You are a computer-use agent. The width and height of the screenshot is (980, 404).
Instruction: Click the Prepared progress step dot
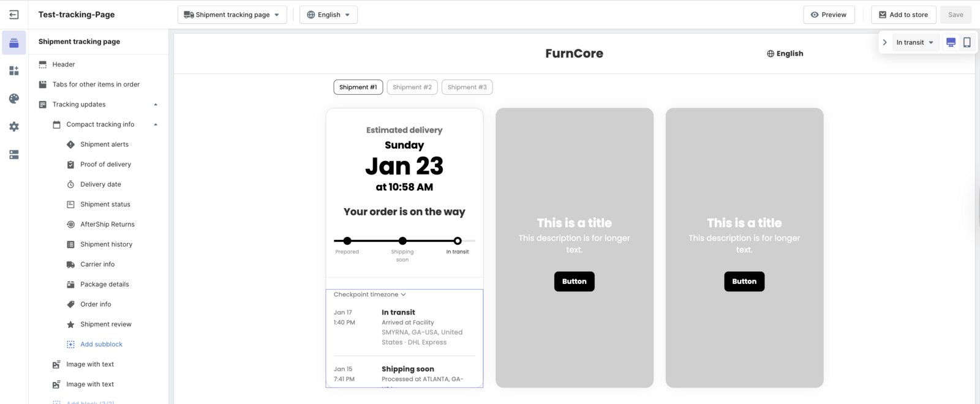(347, 241)
